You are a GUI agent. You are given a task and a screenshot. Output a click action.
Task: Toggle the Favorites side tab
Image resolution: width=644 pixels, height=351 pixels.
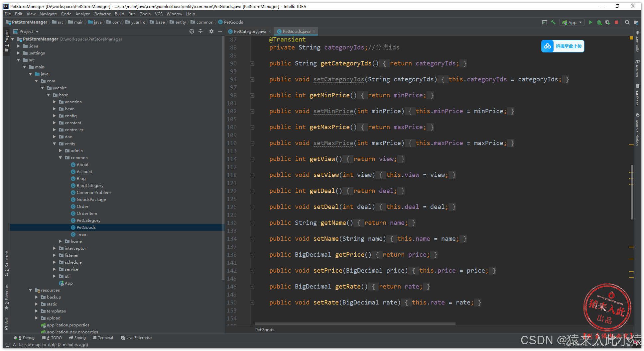[x=7, y=297]
